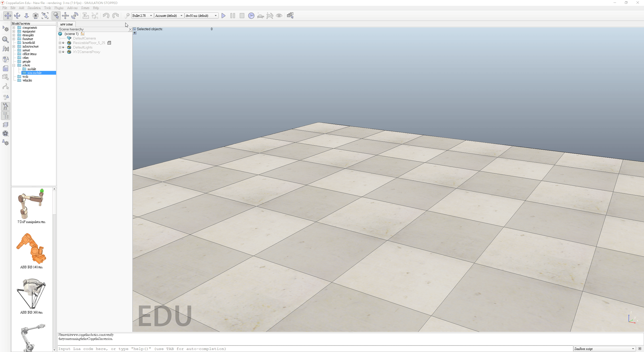Open the layers icon in sidebar
This screenshot has width=644, height=352.
(x=6, y=124)
